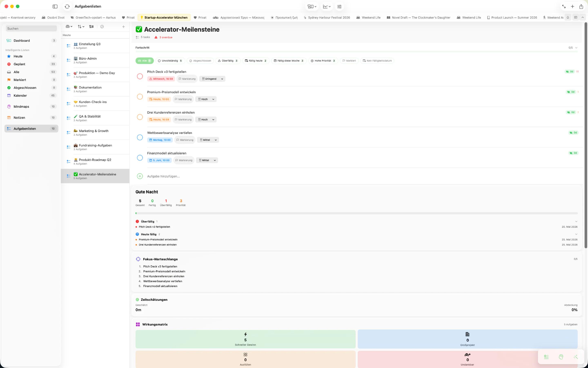Viewport: 588px width, 368px height.
Task: Click the Suchen search field
Action: 31,28
